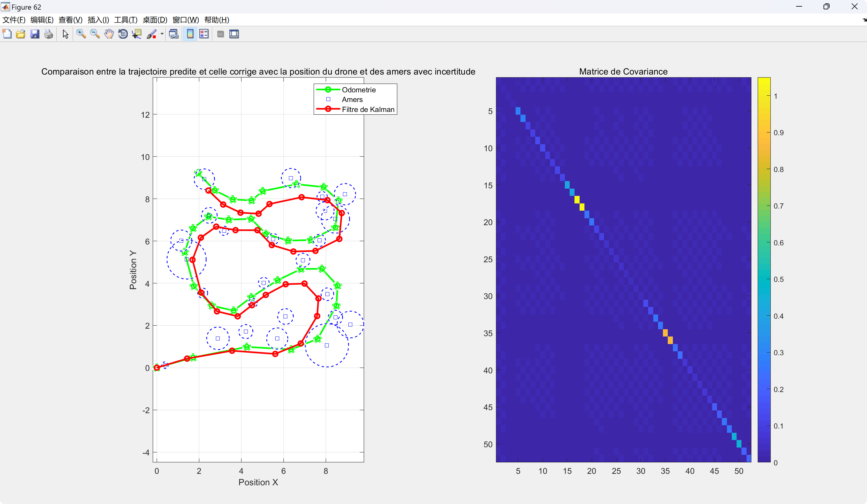Activate the Pan hand tool
This screenshot has height=504, width=867.
tap(109, 34)
